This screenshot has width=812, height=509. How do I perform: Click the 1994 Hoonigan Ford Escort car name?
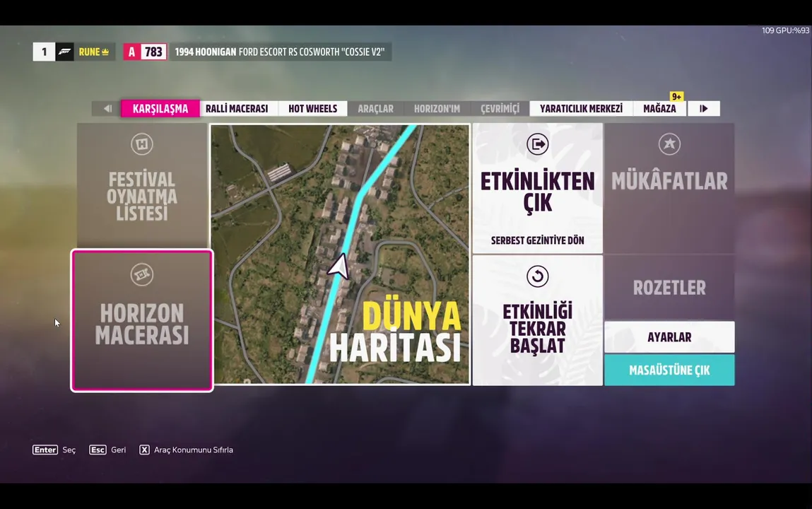[x=280, y=52]
